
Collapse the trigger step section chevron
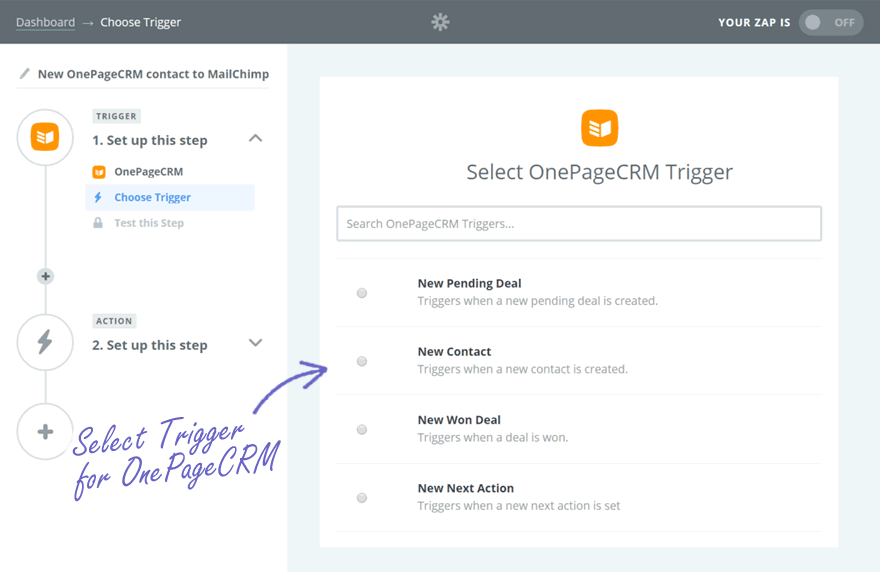tap(255, 138)
